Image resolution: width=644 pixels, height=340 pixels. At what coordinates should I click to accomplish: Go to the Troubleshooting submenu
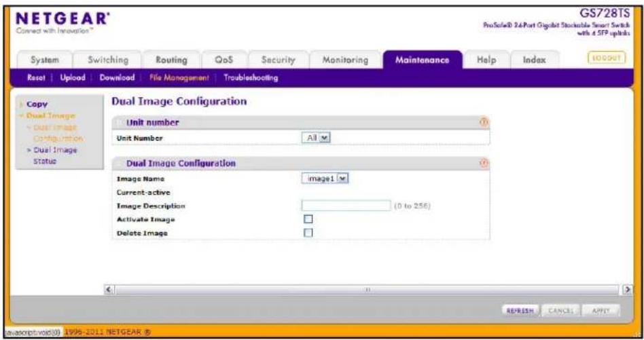[251, 77]
